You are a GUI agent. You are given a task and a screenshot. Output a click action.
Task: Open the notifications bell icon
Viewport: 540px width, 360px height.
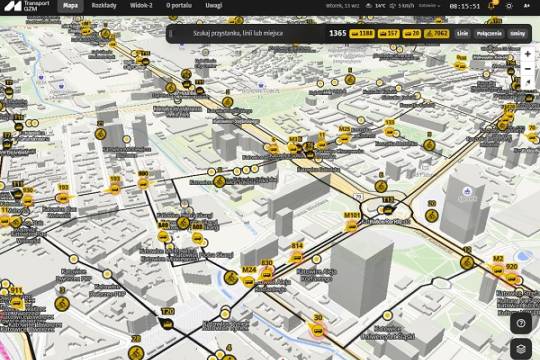(492, 6)
